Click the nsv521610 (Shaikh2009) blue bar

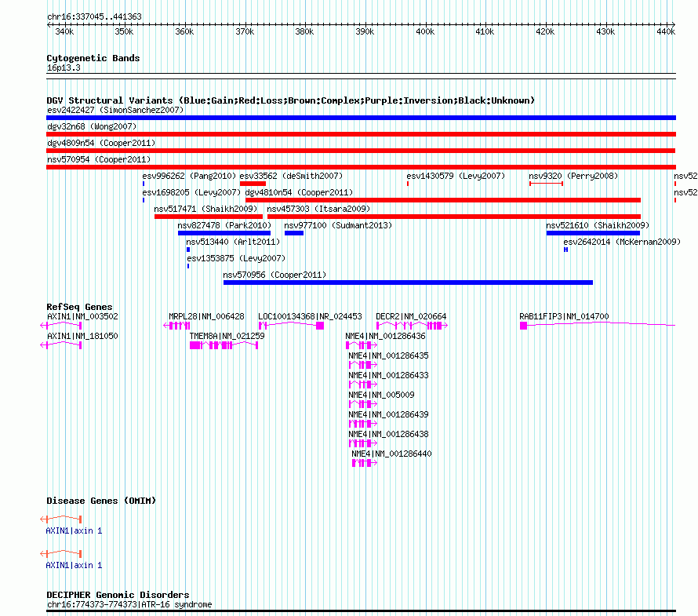pyautogui.click(x=593, y=233)
